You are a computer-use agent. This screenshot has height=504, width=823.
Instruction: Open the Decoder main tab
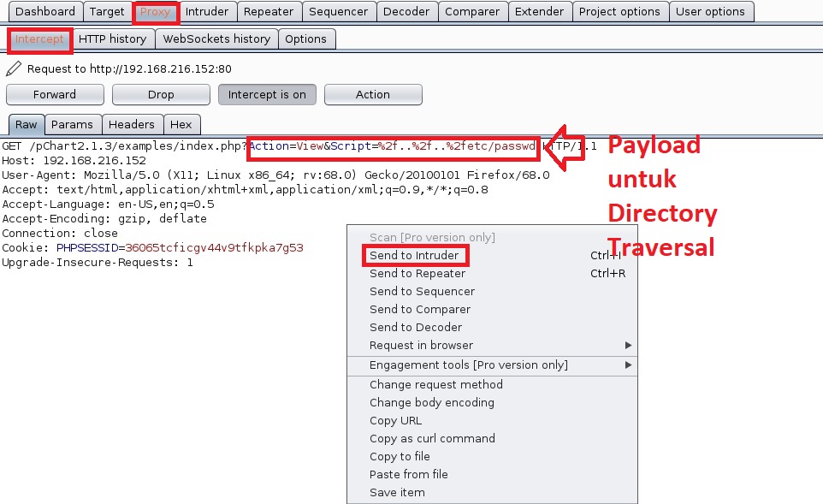pos(406,11)
